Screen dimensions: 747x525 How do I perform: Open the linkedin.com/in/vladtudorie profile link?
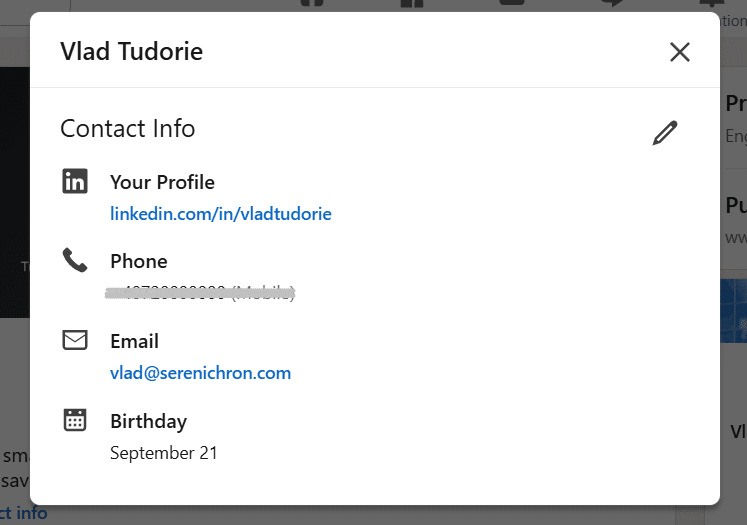(x=220, y=214)
